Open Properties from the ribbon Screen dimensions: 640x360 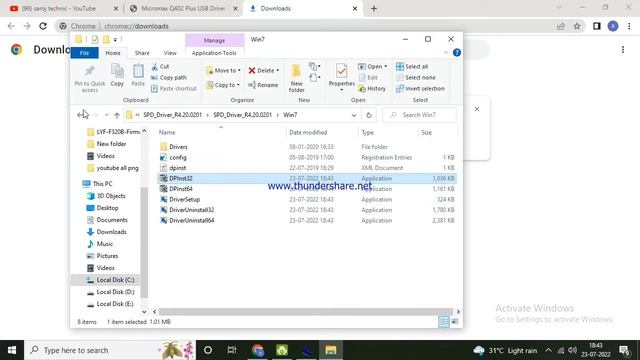click(342, 76)
